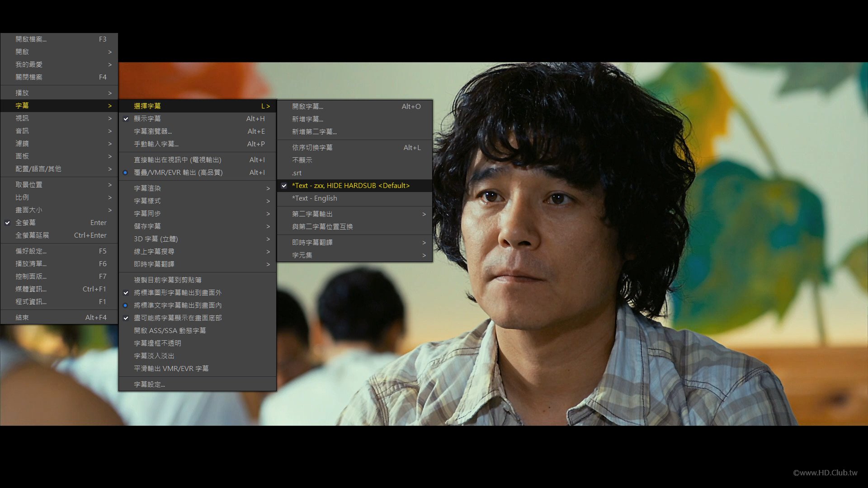Choose *Text - zxx, HIDE HARDSUB track
The width and height of the screenshot is (868, 488).
tap(350, 185)
